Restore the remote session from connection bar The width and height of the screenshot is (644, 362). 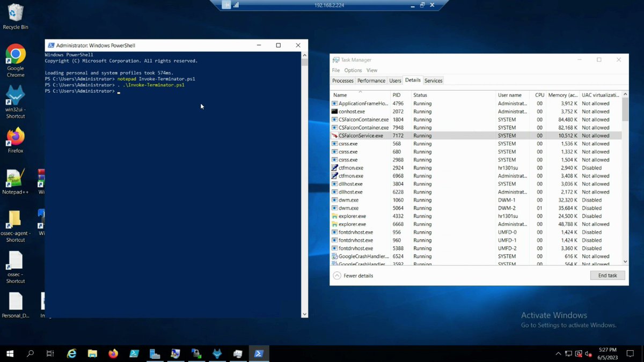(x=422, y=5)
